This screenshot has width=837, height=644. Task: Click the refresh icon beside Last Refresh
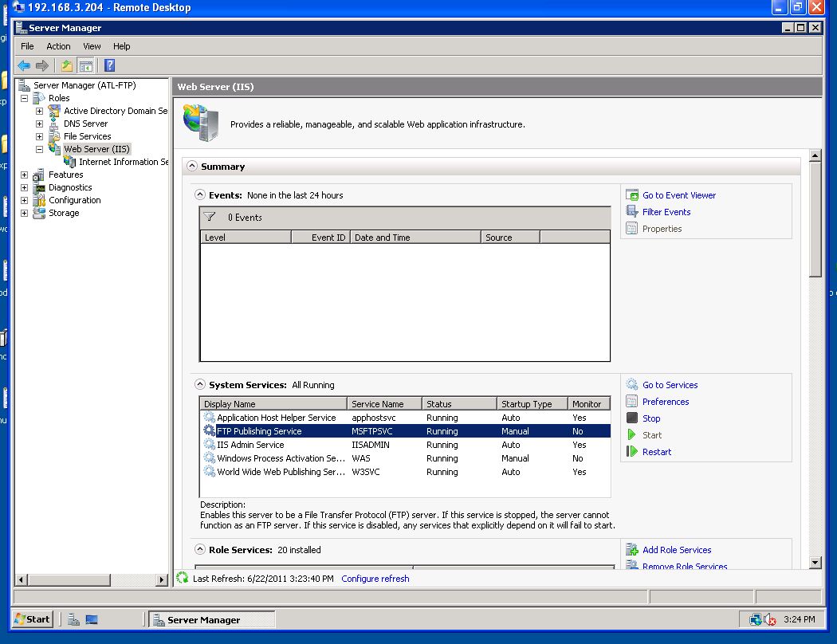tap(183, 578)
